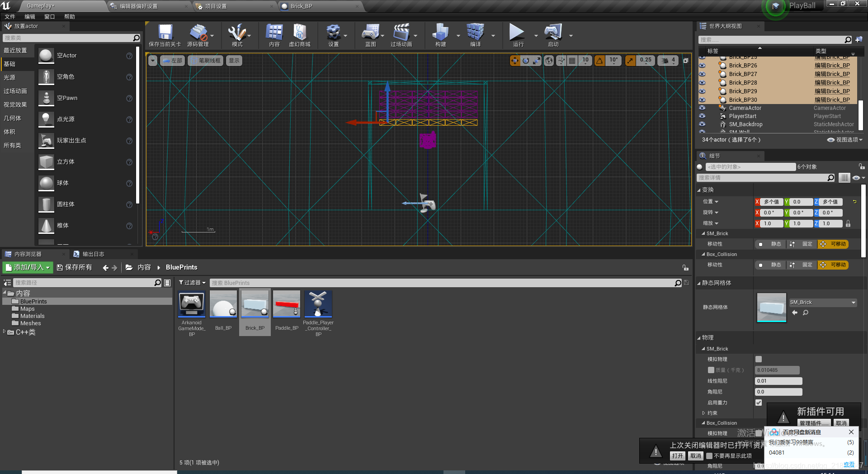Image resolution: width=868 pixels, height=474 pixels.
Task: Select the Paddle_BP asset thumbnail
Action: pyautogui.click(x=287, y=304)
